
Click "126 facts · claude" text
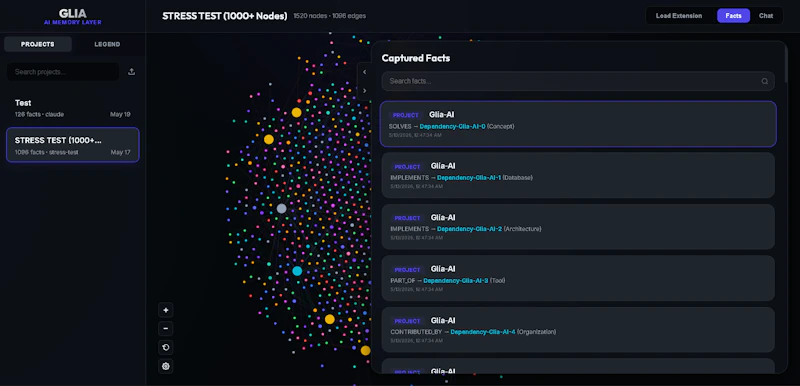point(39,114)
